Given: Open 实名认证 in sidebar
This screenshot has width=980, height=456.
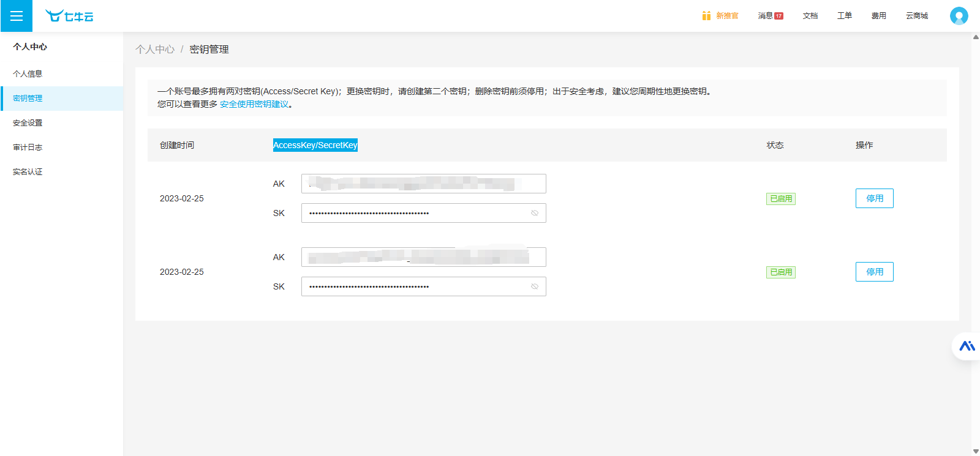Looking at the screenshot, I should point(28,172).
